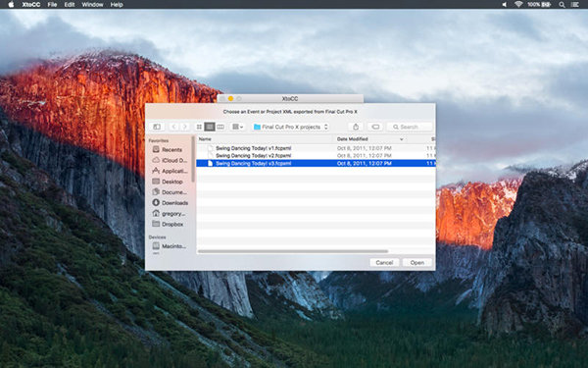Screen dimensions: 588x368
Task: Click the Spotlight search icon in menu bar
Action: point(562,5)
